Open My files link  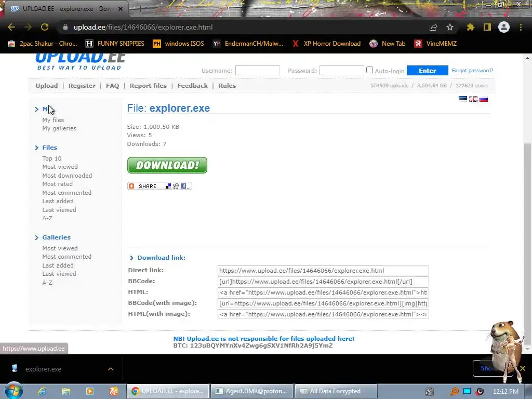[53, 120]
